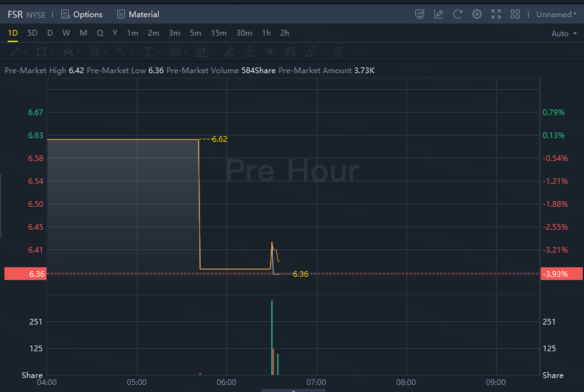Image resolution: width=584 pixels, height=392 pixels.
Task: Expand chart to full screen
Action: pyautogui.click(x=495, y=14)
